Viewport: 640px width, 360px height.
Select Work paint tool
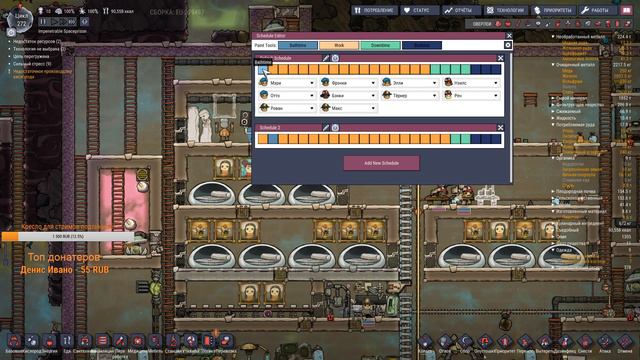[x=339, y=45]
